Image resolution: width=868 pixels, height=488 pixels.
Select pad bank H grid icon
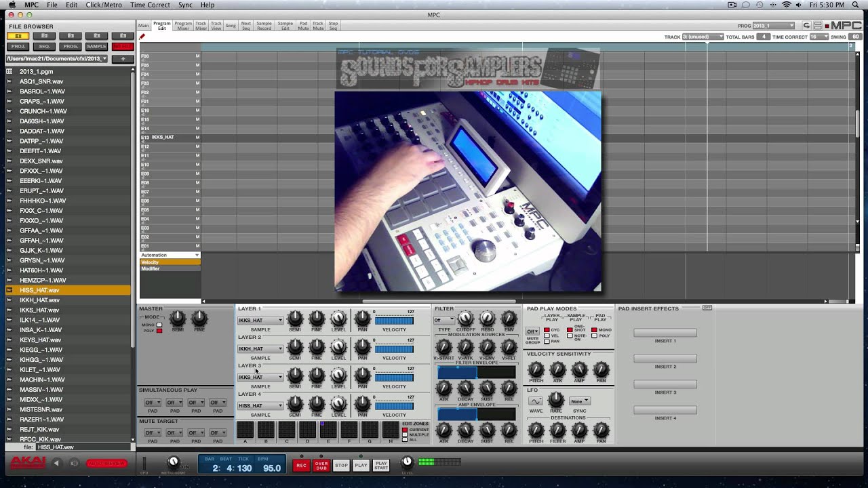(x=391, y=430)
